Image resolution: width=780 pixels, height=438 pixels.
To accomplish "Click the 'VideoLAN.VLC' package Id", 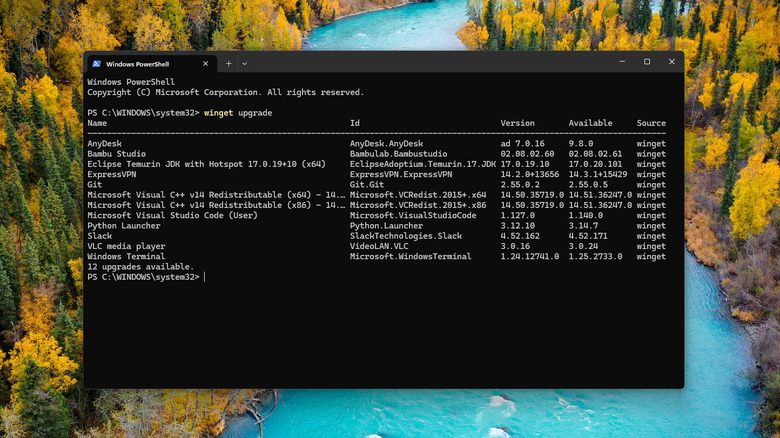I will 379,246.
